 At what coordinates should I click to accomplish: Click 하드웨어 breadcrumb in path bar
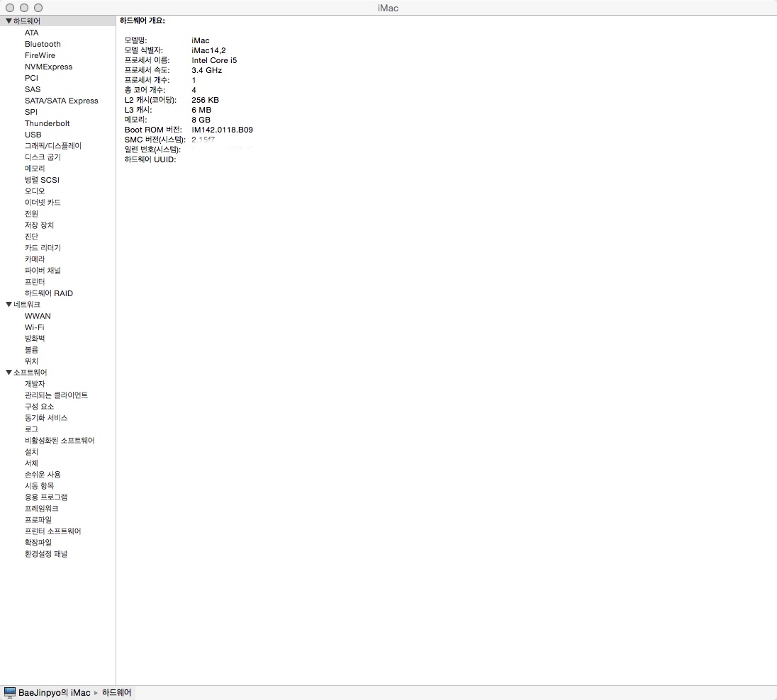tap(117, 692)
